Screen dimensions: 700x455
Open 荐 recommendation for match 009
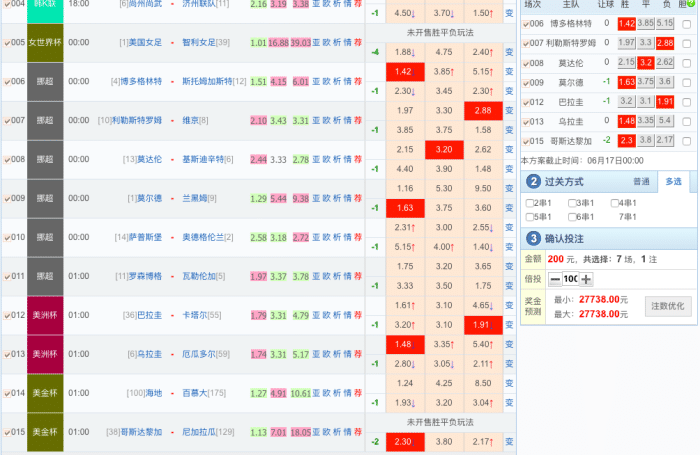(x=358, y=198)
